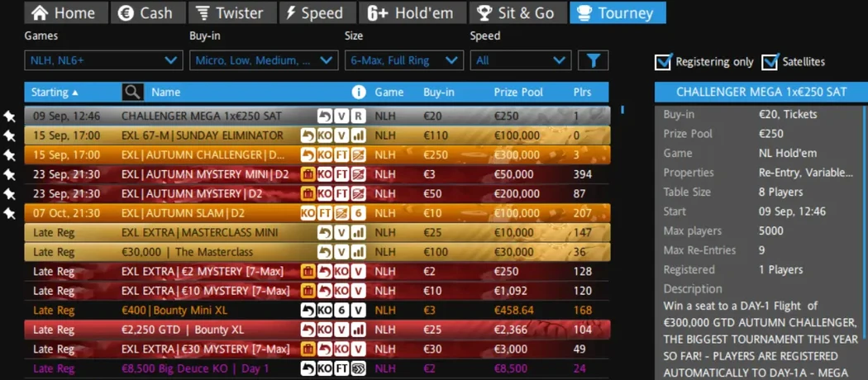Click the V icon in CHALLENGER MEGA row
The image size is (868, 380).
coord(341,116)
